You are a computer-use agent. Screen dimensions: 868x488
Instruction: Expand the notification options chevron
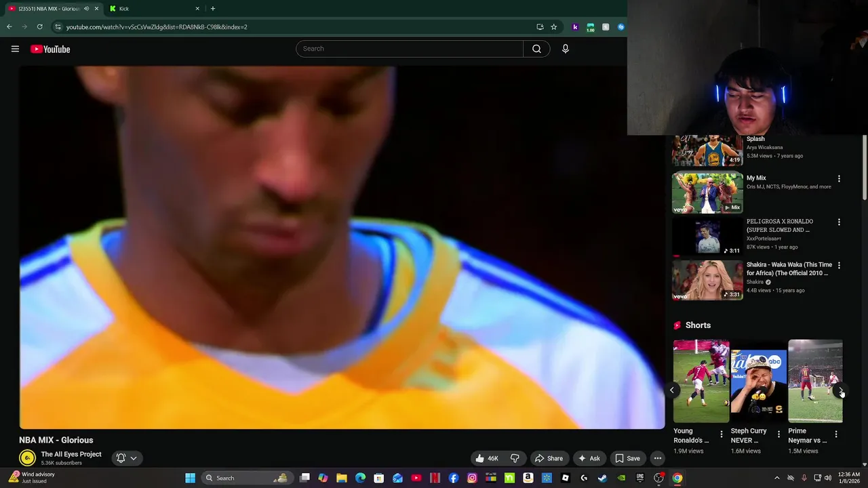pos(134,458)
